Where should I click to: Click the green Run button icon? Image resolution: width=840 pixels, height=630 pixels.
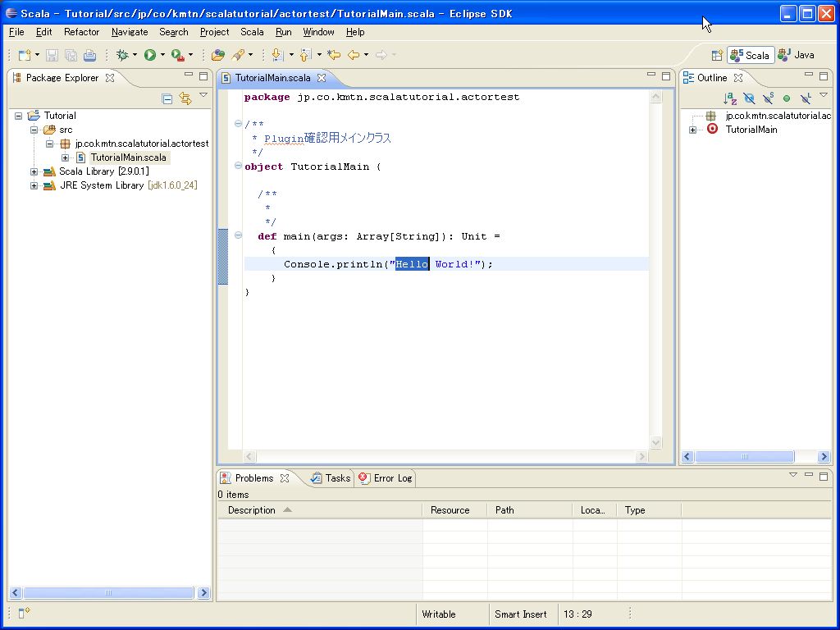pos(150,55)
